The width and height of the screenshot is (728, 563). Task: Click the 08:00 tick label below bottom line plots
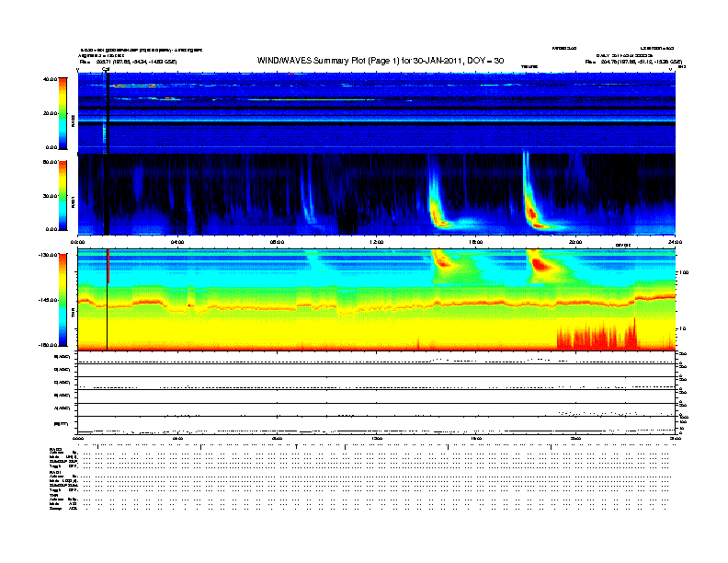click(277, 439)
